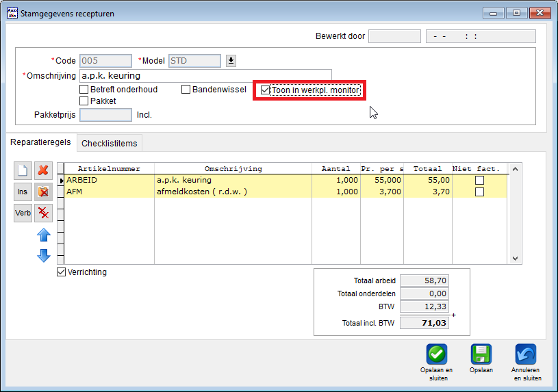Click the BTW value 12,33
This screenshot has width=558, height=392.
coord(424,306)
